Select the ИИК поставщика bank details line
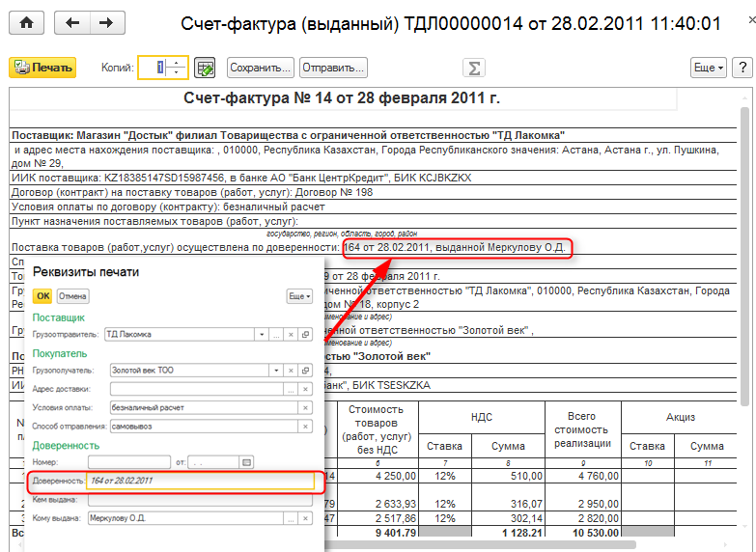This screenshot has height=552, width=756. 241,178
